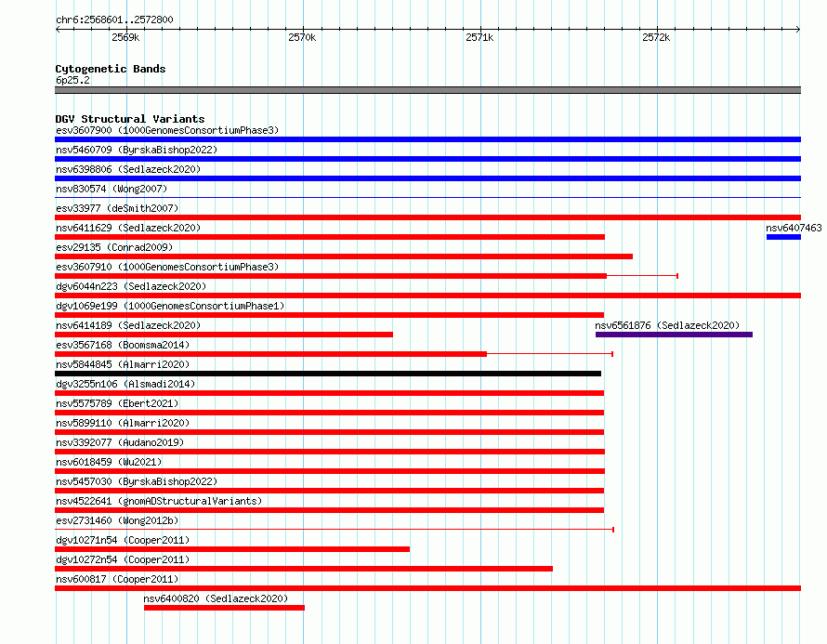
Task: Open esv29135 (Conrad2009) variant label
Action: click(x=114, y=247)
